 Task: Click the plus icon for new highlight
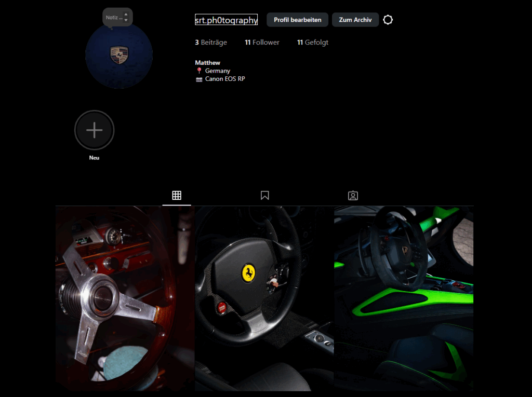pyautogui.click(x=94, y=130)
